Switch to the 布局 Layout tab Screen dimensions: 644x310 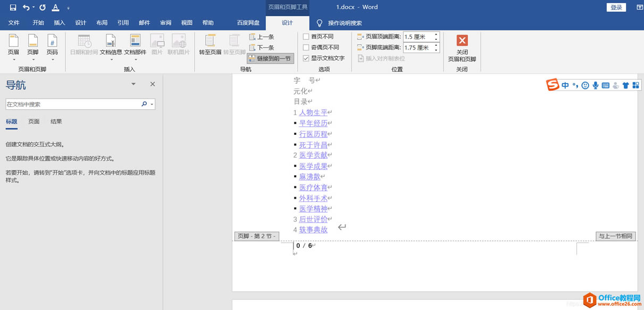[102, 23]
